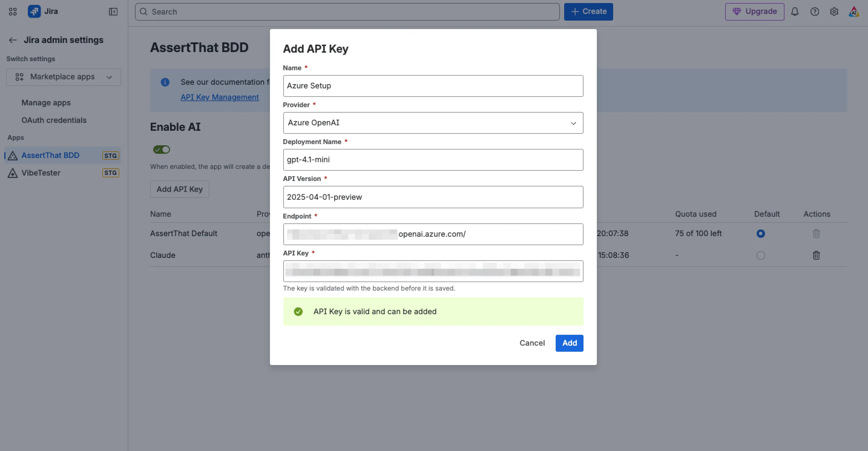Click the VibeTester triangle app icon
Viewport: 868px width, 451px height.
12,173
